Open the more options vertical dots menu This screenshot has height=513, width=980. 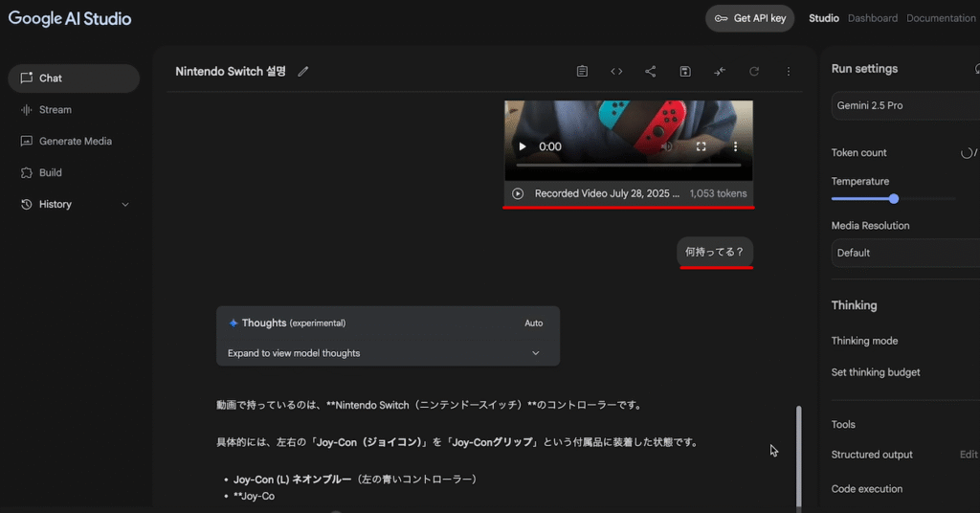pos(789,71)
